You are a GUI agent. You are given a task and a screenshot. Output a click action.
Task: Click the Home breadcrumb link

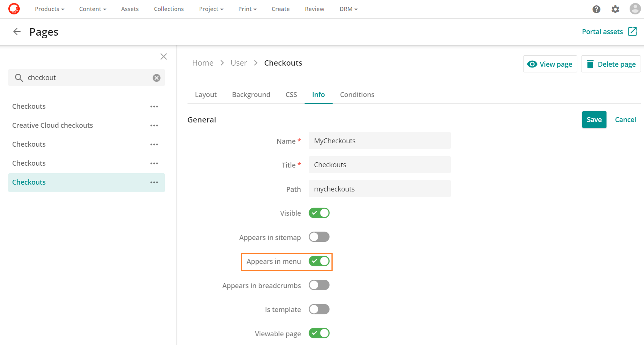click(x=202, y=63)
